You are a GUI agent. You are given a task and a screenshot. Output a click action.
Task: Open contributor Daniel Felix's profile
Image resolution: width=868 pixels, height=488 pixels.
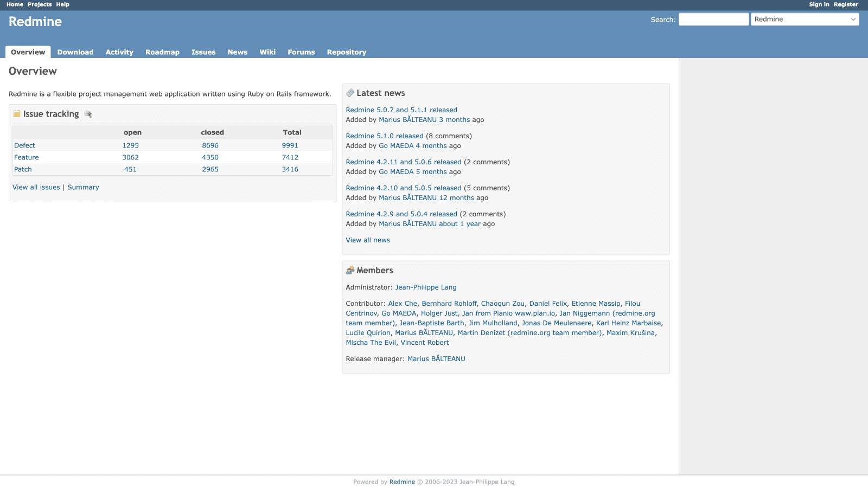coord(548,304)
